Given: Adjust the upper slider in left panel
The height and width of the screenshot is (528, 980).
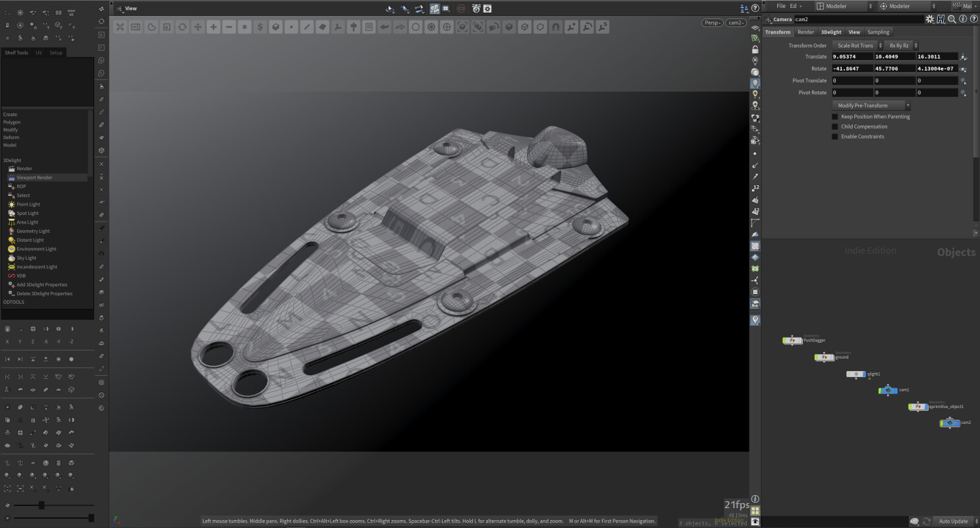Looking at the screenshot, I should [x=41, y=506].
